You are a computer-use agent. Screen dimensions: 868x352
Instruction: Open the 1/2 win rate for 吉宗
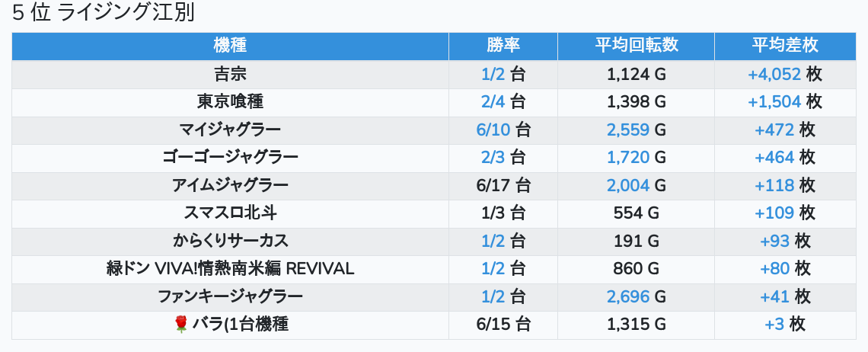pos(493,75)
